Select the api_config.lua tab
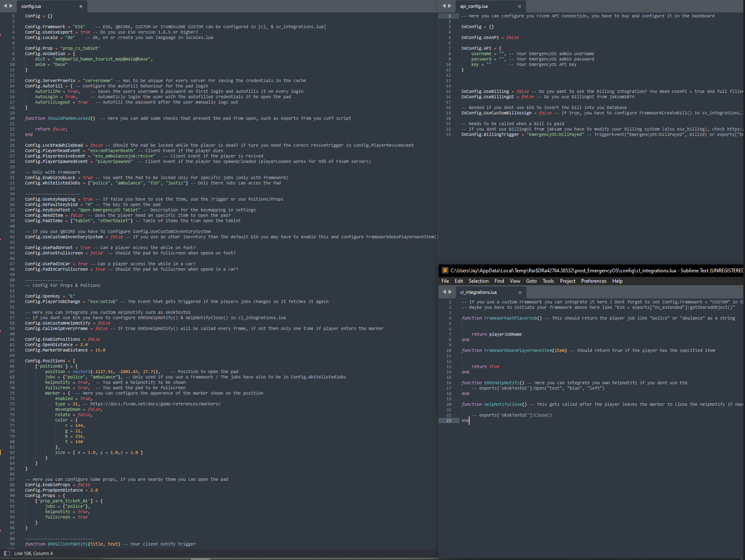This screenshot has width=745, height=560. (x=474, y=7)
